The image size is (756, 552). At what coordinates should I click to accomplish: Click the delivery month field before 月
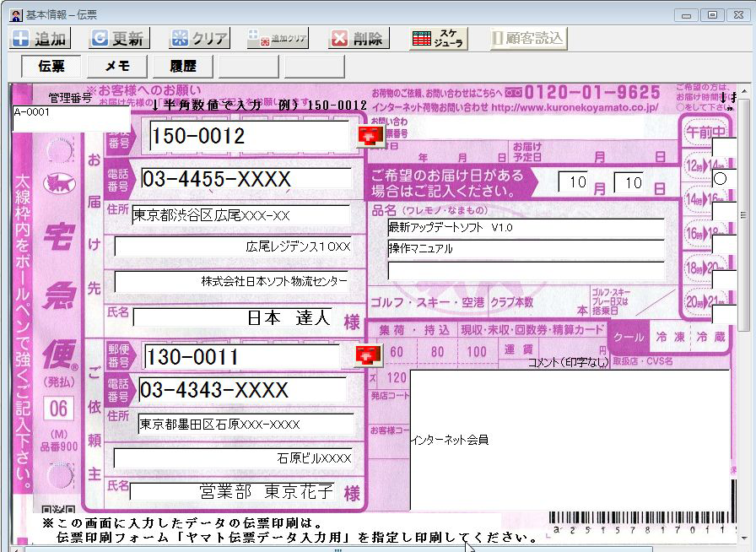pos(573,182)
